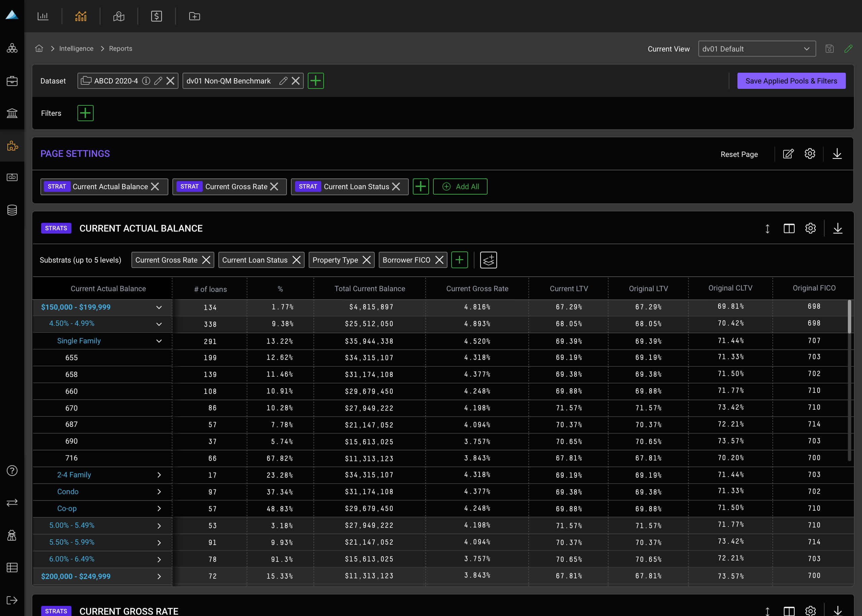Click the Add All button
Viewport: 862px width, 616px height.
click(460, 186)
